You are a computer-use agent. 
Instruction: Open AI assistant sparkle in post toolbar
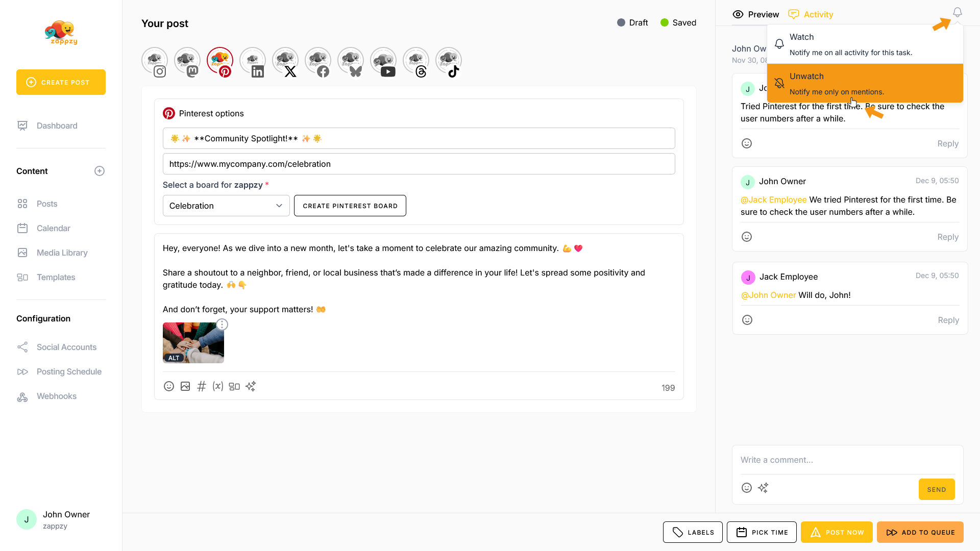251,387
